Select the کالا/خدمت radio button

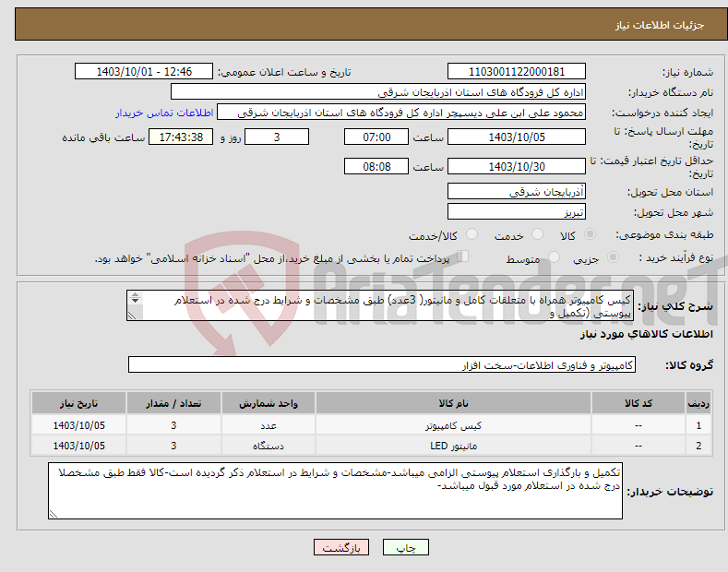(x=471, y=234)
